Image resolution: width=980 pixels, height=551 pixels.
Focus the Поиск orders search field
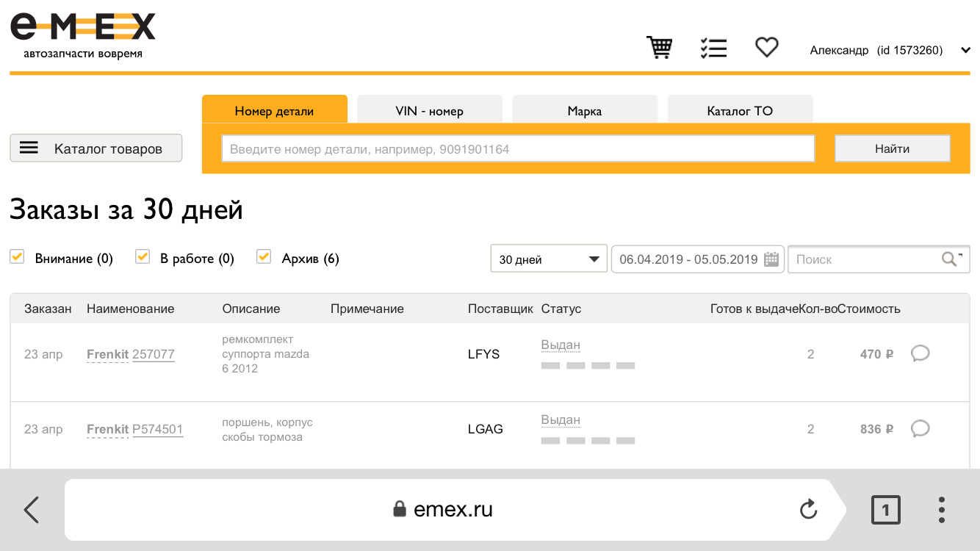(x=879, y=259)
